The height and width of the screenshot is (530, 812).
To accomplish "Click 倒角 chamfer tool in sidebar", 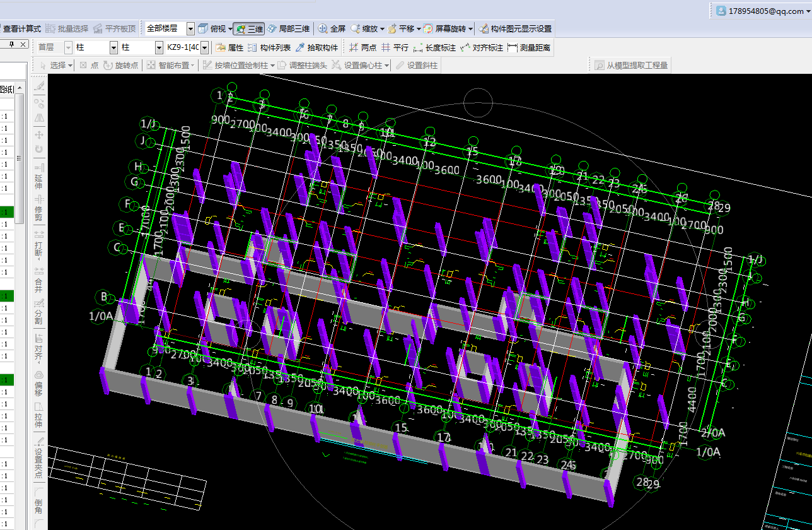I will click(x=38, y=502).
